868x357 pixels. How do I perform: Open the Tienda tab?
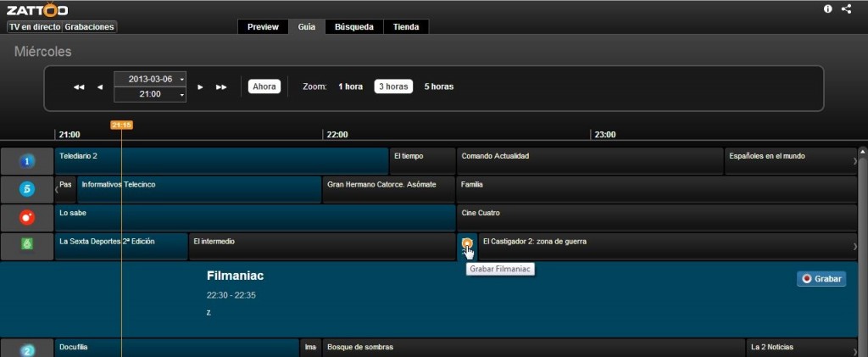coord(406,26)
